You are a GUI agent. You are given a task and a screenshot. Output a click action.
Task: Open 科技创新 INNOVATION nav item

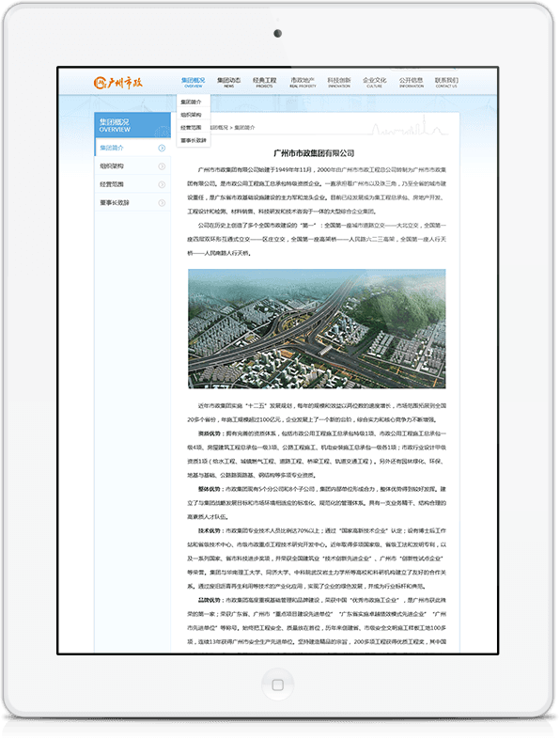(x=339, y=83)
